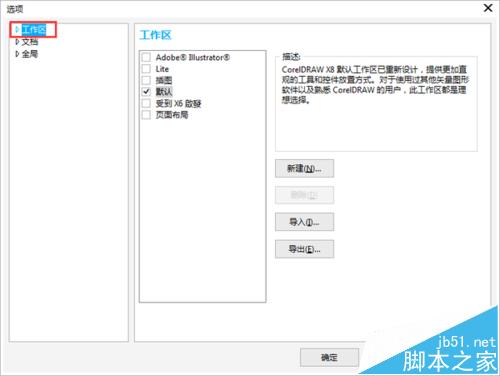Select 工作区 in the options tree

tap(34, 30)
